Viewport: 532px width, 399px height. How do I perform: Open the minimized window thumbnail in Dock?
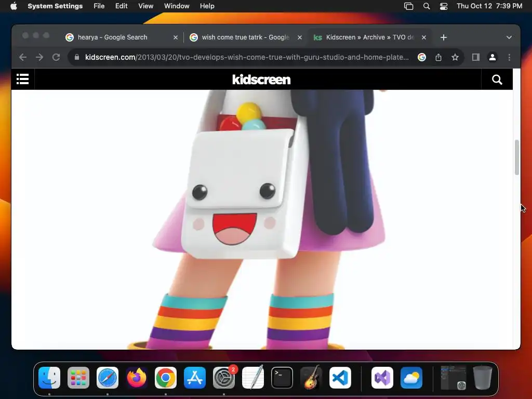pyautogui.click(x=453, y=378)
